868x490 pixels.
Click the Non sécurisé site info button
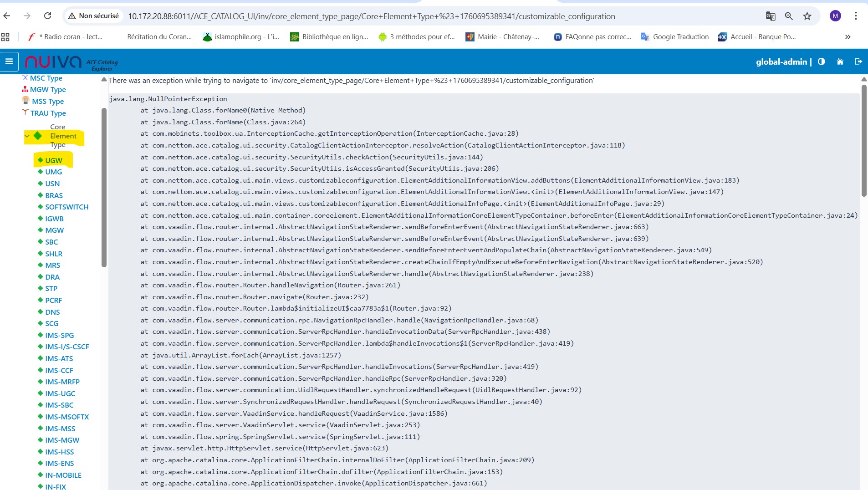[93, 16]
